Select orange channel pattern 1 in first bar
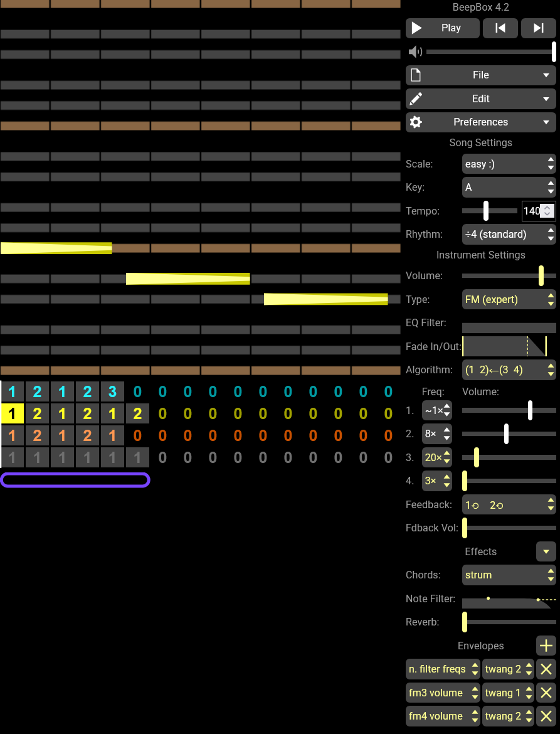This screenshot has height=734, width=560. (12, 436)
